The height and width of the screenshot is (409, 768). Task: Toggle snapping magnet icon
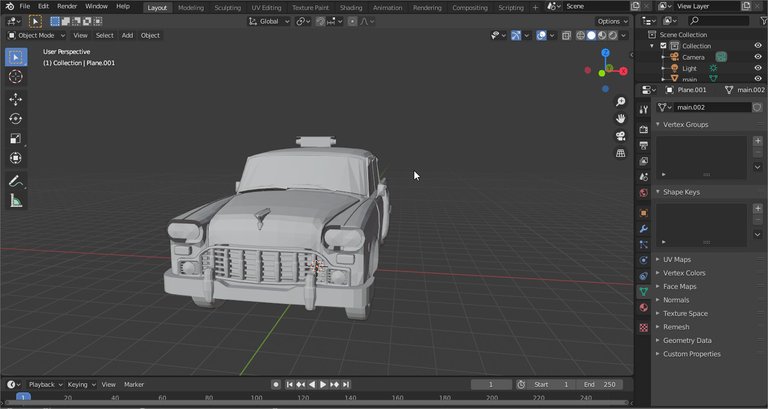[320, 22]
